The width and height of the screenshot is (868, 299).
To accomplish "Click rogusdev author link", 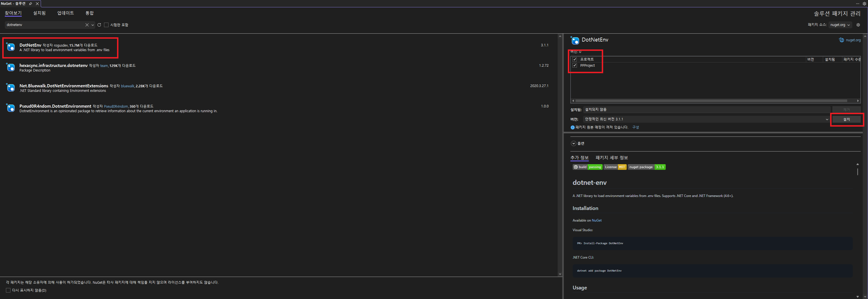I will (x=61, y=45).
